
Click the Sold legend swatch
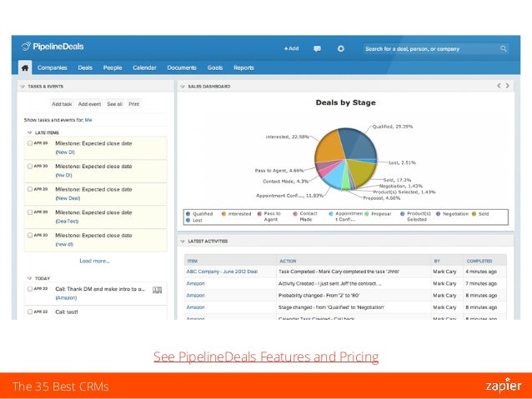[x=474, y=214]
